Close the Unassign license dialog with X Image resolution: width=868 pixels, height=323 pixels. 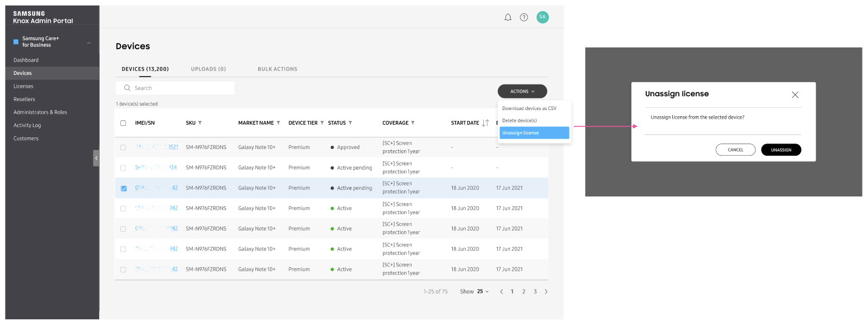click(795, 94)
